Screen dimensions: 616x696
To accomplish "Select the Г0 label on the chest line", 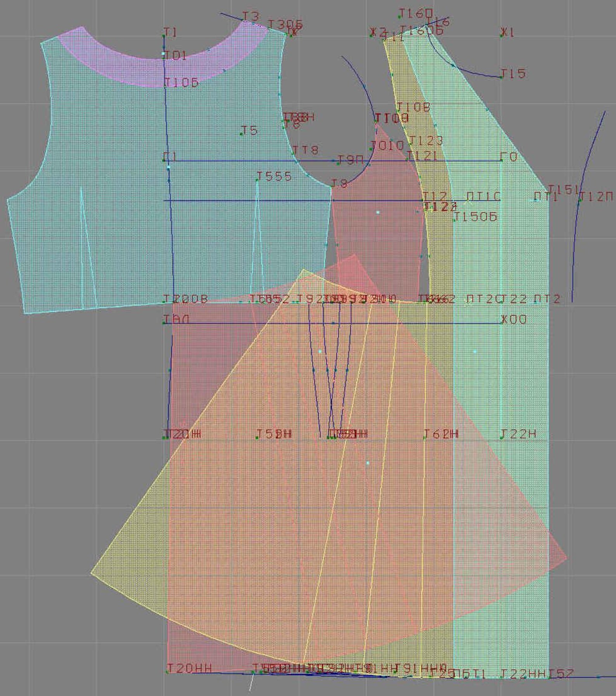I will point(509,157).
